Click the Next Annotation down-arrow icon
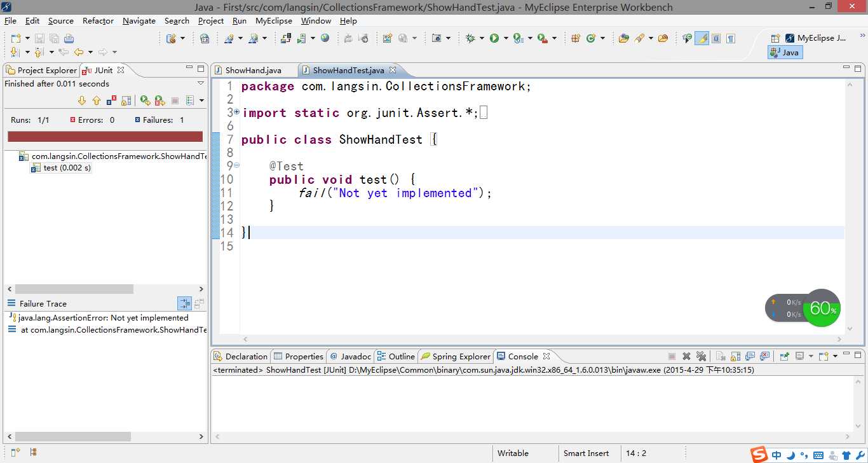Screen dimensions: 868x463 pyautogui.click(x=16, y=52)
